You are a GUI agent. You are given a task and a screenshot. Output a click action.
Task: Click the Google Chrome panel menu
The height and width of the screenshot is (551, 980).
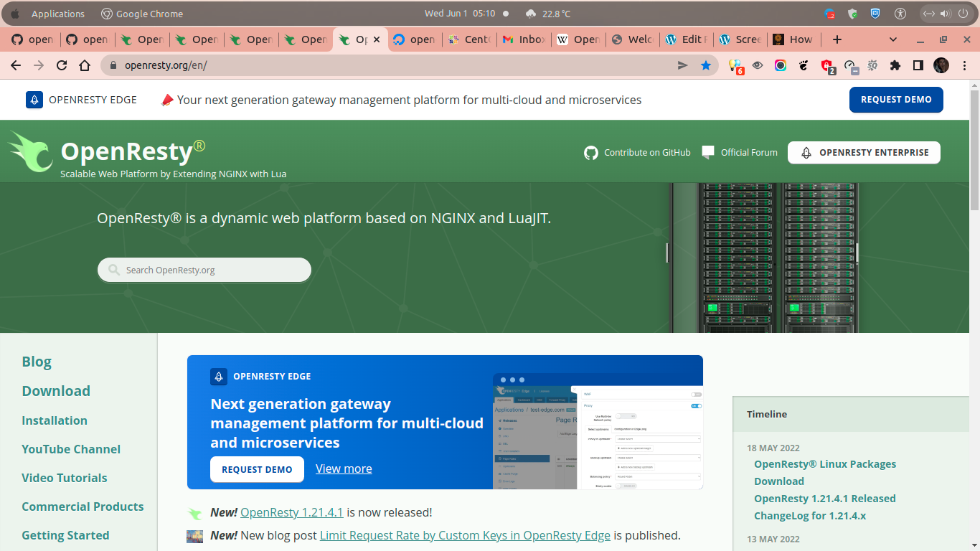pos(142,14)
